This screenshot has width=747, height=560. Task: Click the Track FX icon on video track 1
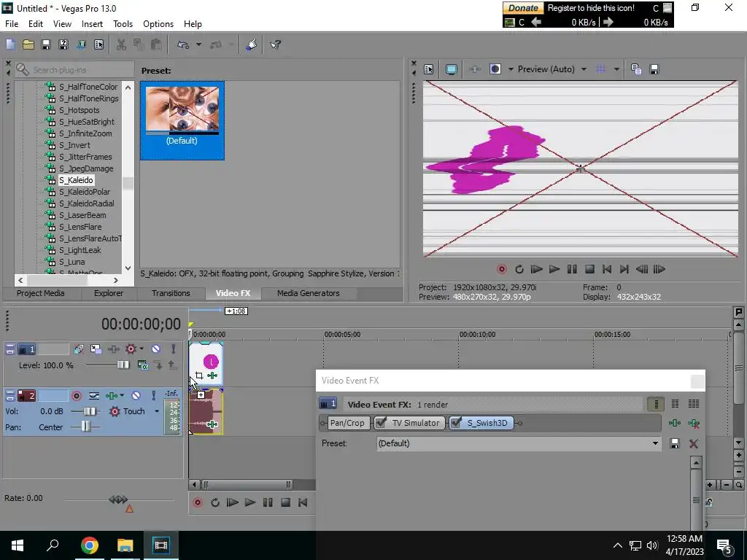coord(113,349)
